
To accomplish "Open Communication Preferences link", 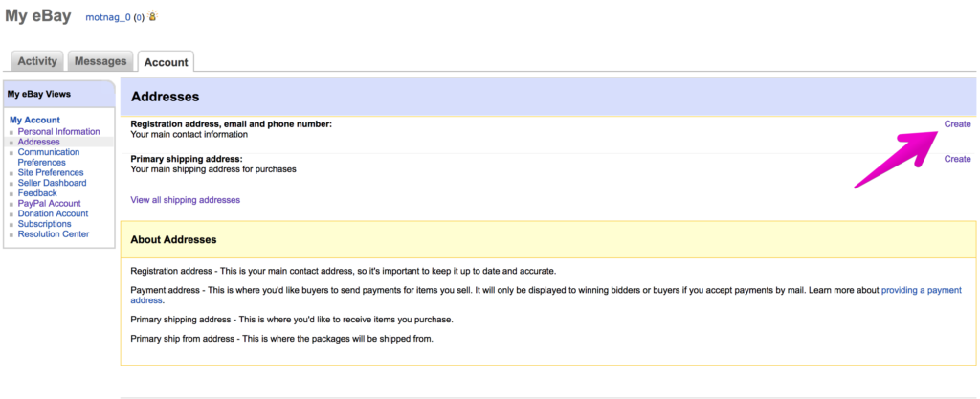I will click(49, 157).
